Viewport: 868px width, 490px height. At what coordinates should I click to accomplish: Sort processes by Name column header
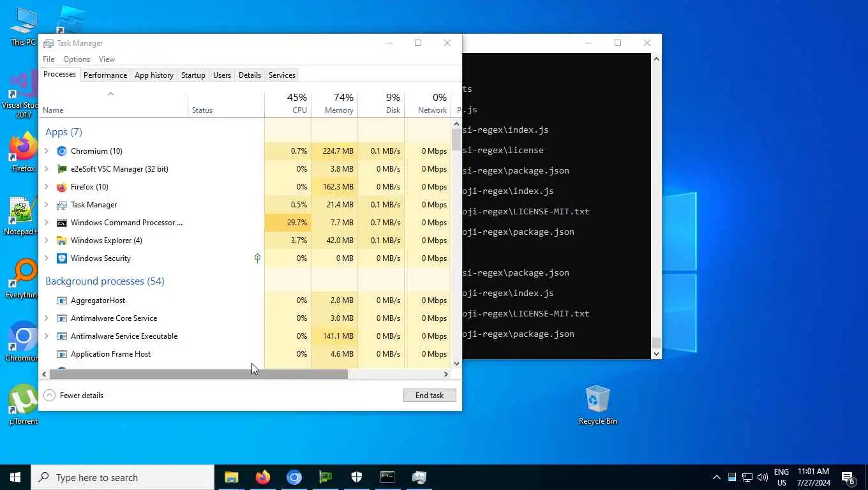[x=114, y=104]
